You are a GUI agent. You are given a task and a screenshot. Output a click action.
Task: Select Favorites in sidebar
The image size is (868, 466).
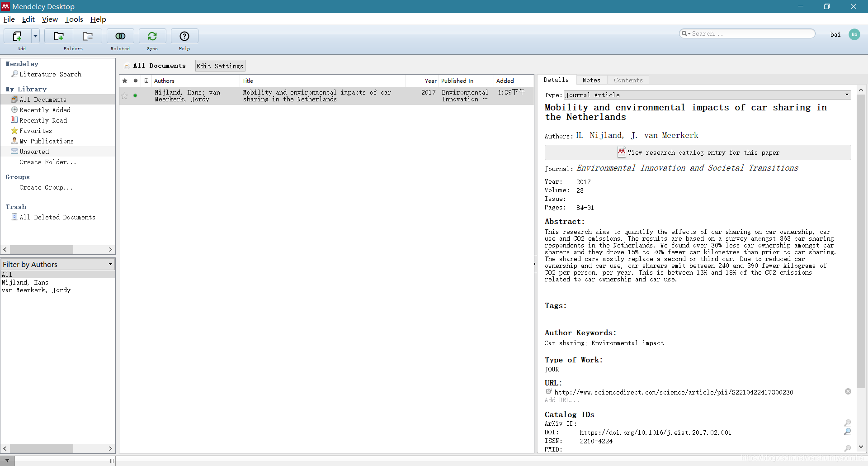pos(36,131)
